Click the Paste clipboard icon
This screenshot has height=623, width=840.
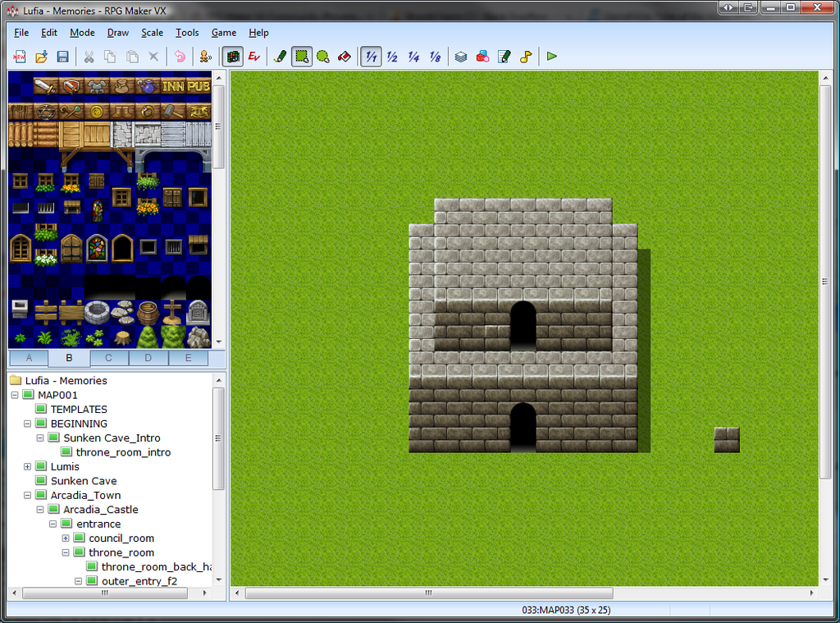[x=132, y=57]
